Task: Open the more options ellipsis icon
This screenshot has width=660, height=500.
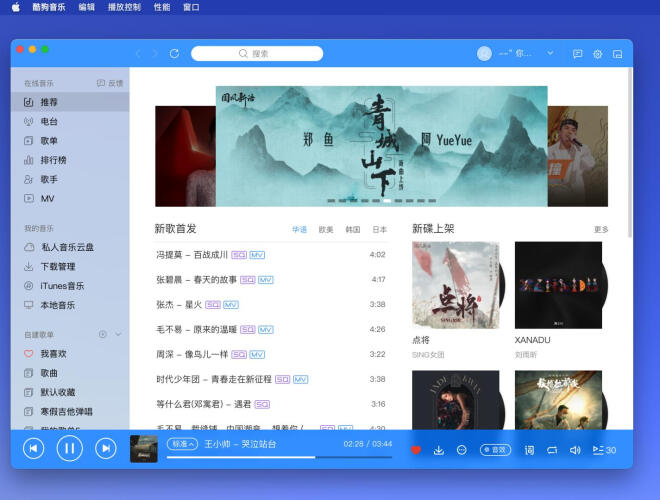Action: pos(462,450)
